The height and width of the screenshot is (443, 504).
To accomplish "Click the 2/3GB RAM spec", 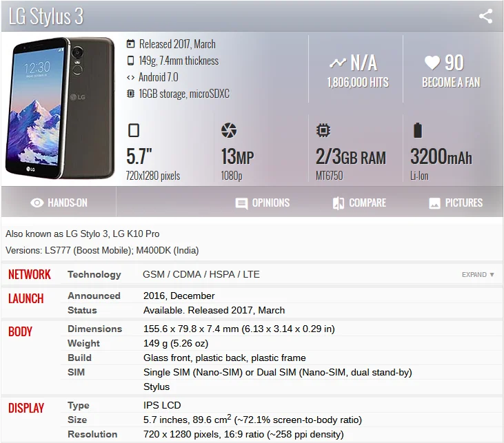I will (351, 156).
